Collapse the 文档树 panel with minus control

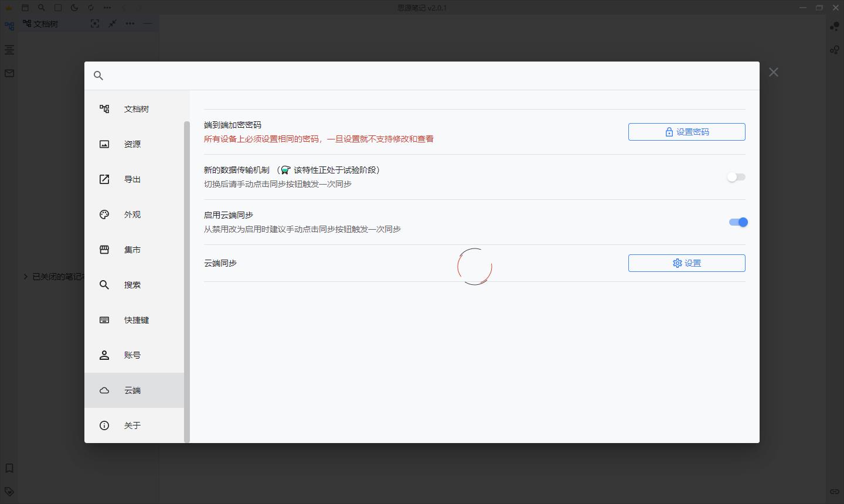point(148,24)
